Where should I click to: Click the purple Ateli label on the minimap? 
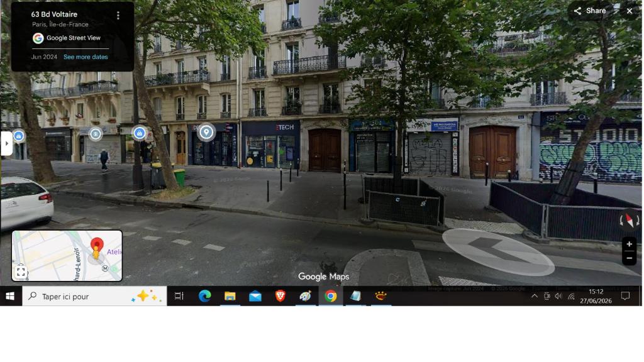click(x=114, y=251)
